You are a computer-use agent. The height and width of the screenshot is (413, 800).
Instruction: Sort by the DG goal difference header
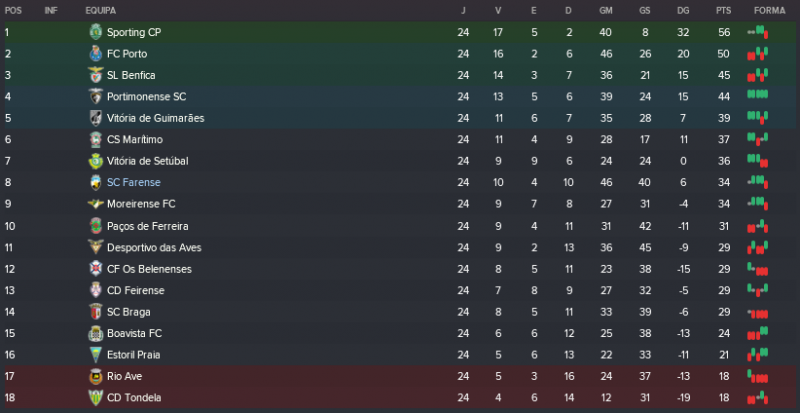(682, 10)
